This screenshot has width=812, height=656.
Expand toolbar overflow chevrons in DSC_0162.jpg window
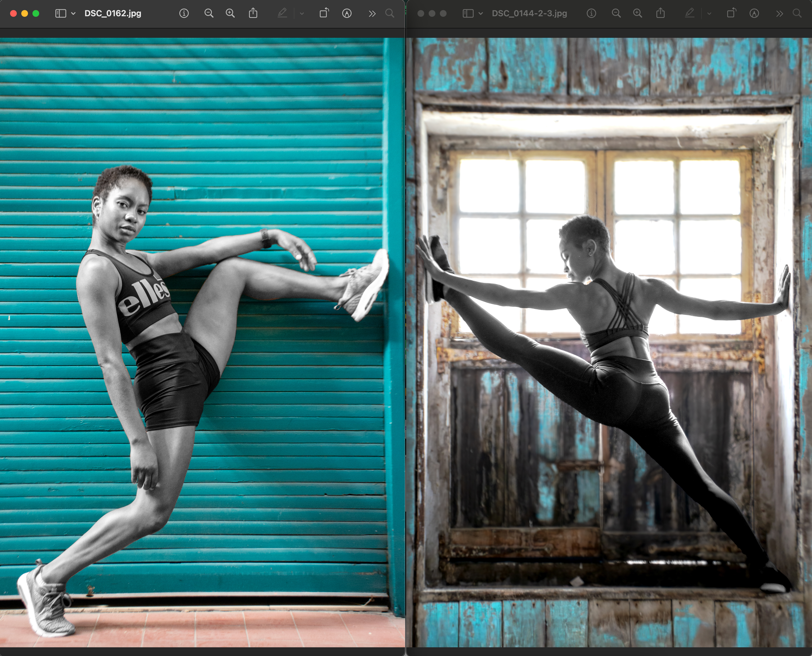point(372,14)
